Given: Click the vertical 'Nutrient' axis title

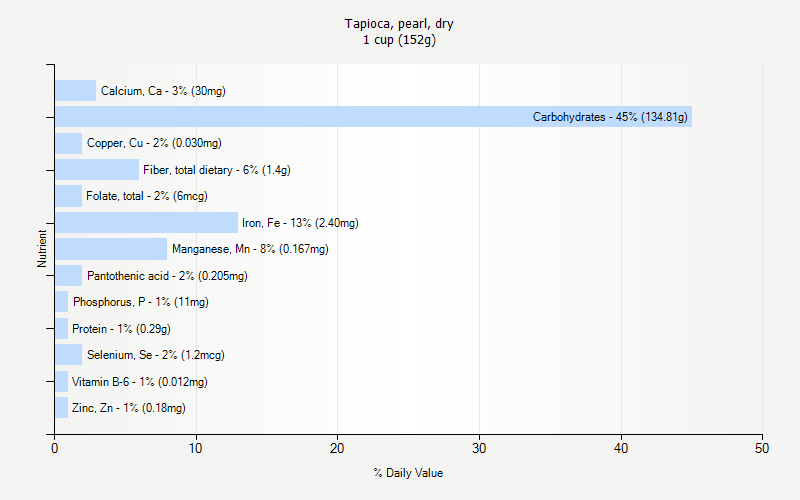Looking at the screenshot, I should point(42,248).
